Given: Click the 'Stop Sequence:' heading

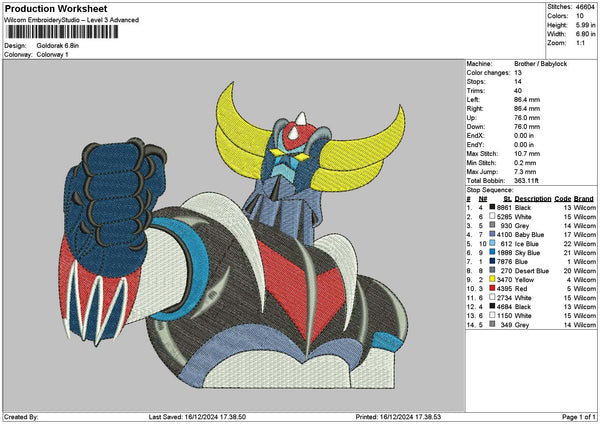Looking at the screenshot, I should [490, 190].
